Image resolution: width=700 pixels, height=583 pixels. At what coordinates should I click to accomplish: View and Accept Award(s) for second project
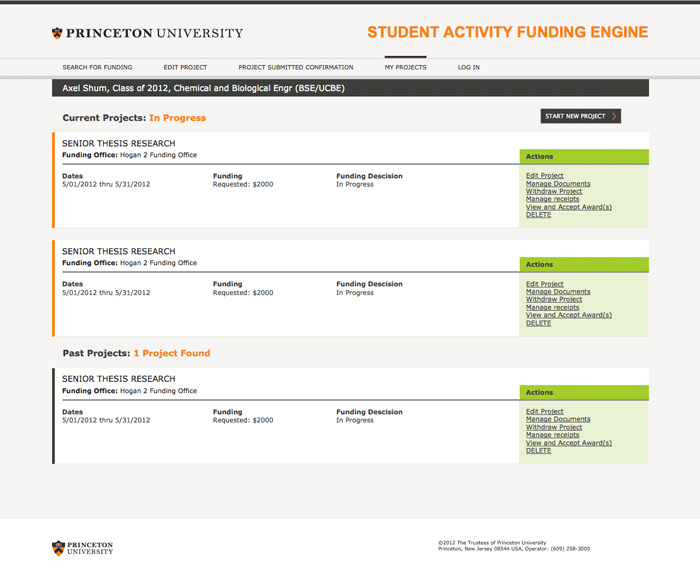click(x=568, y=315)
